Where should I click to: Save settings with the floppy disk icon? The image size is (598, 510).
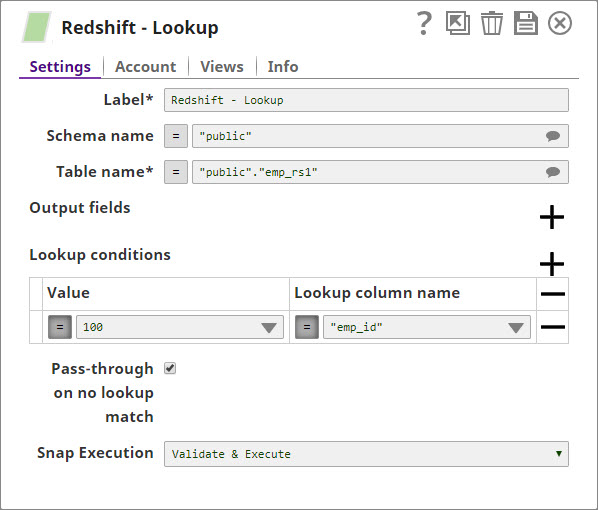click(x=526, y=23)
